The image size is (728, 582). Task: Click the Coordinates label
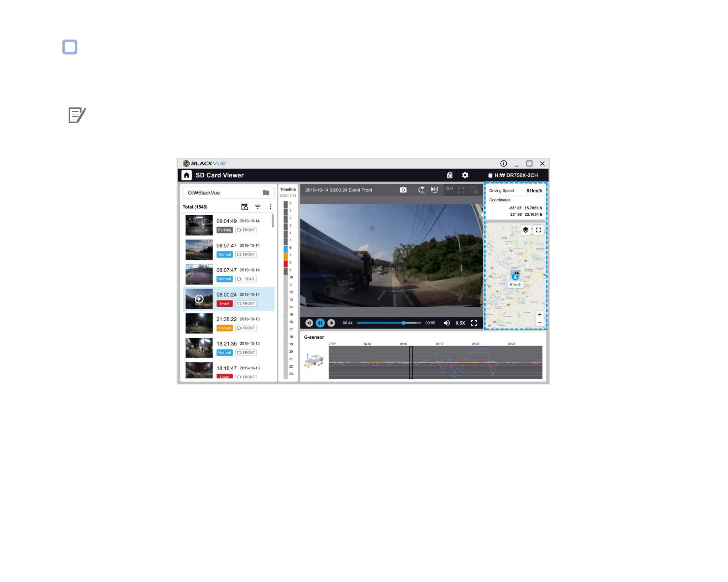(500, 200)
